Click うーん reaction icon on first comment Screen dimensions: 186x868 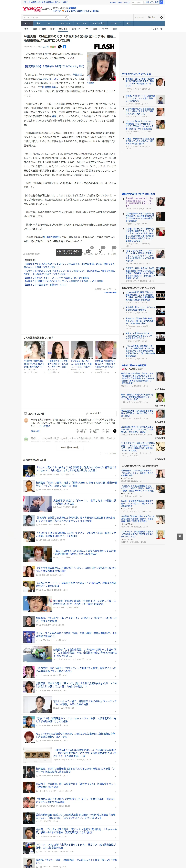103,431
